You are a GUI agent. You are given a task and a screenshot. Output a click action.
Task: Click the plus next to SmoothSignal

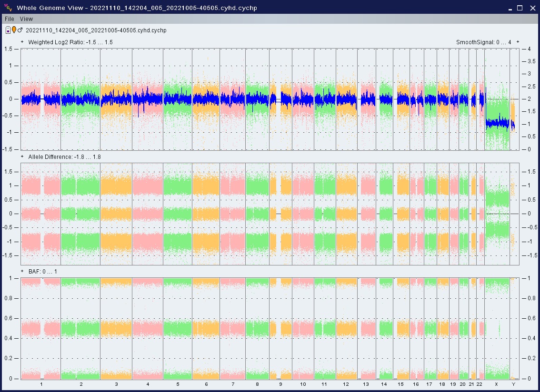pyautogui.click(x=518, y=42)
